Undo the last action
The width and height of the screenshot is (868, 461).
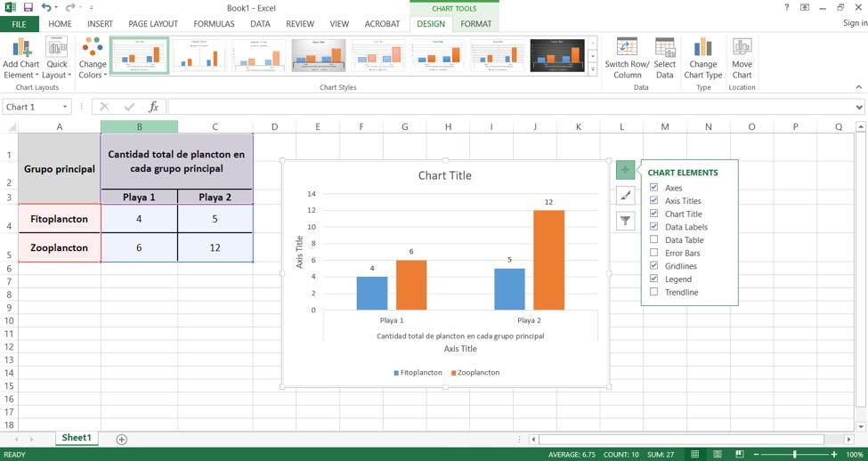(x=46, y=8)
